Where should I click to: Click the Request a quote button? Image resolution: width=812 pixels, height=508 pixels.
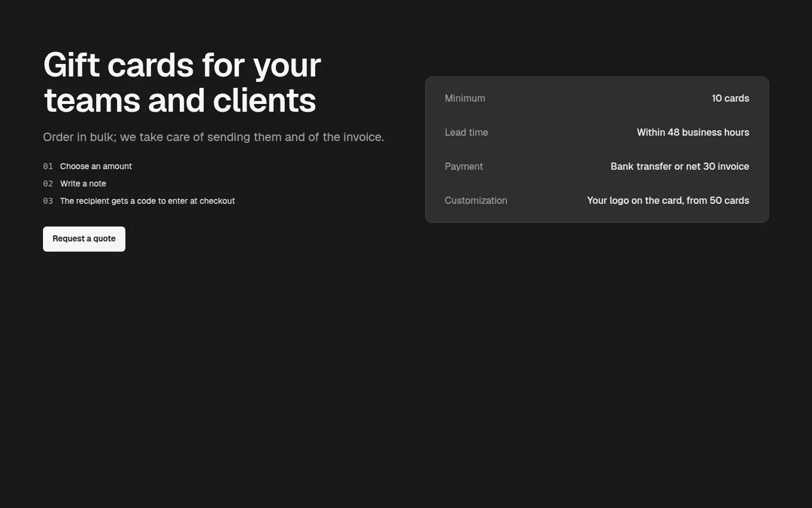tap(84, 239)
